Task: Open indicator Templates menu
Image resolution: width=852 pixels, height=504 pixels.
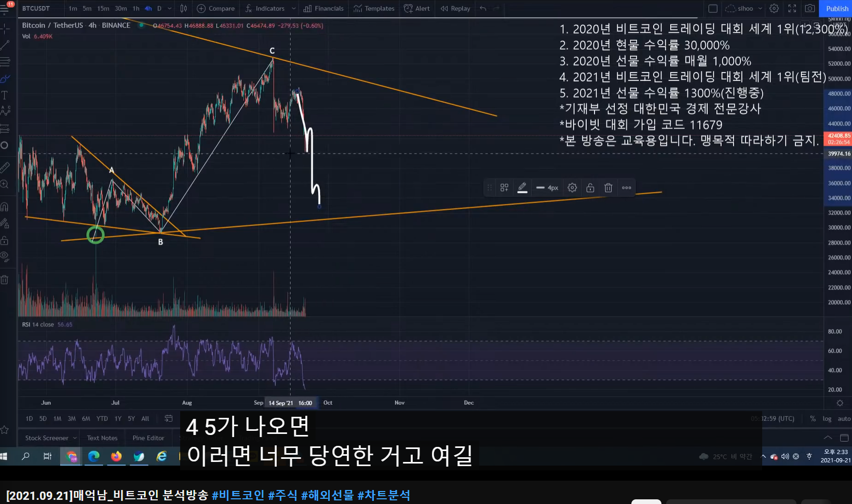Action: (x=374, y=8)
